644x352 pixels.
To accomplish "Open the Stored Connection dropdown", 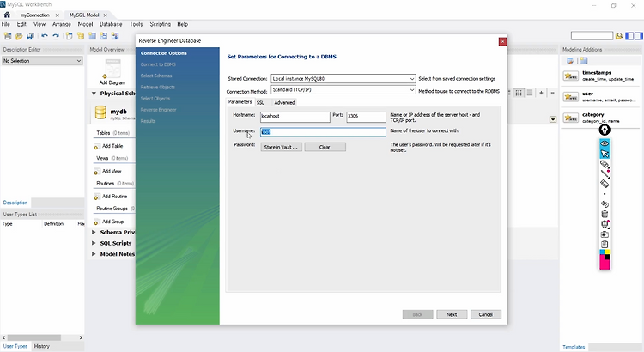I will point(343,78).
